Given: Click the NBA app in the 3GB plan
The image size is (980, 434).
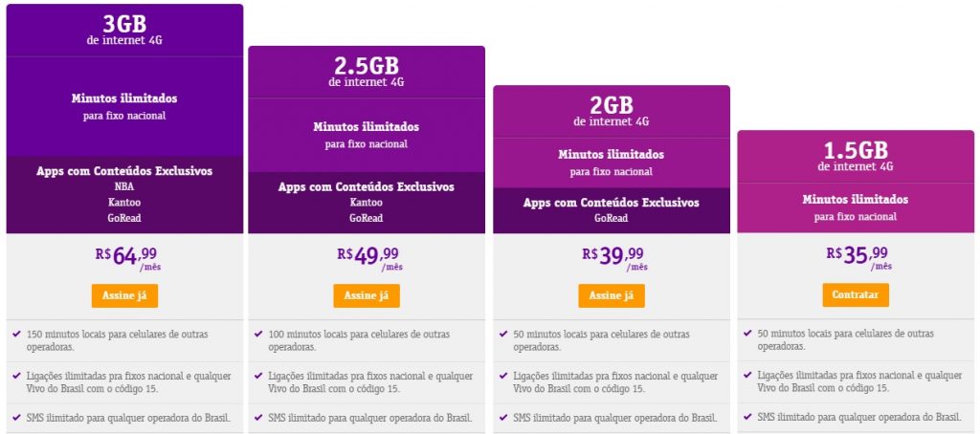Looking at the screenshot, I should 124,187.
